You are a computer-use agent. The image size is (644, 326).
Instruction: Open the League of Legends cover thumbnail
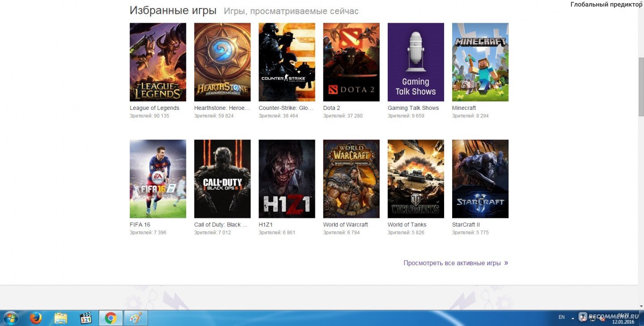click(158, 62)
